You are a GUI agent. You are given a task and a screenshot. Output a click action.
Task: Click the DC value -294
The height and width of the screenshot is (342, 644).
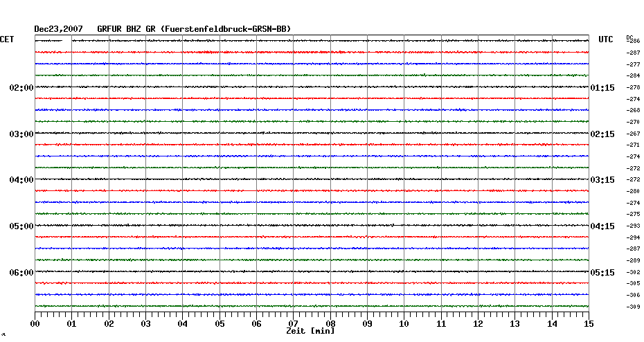pyautogui.click(x=634, y=237)
